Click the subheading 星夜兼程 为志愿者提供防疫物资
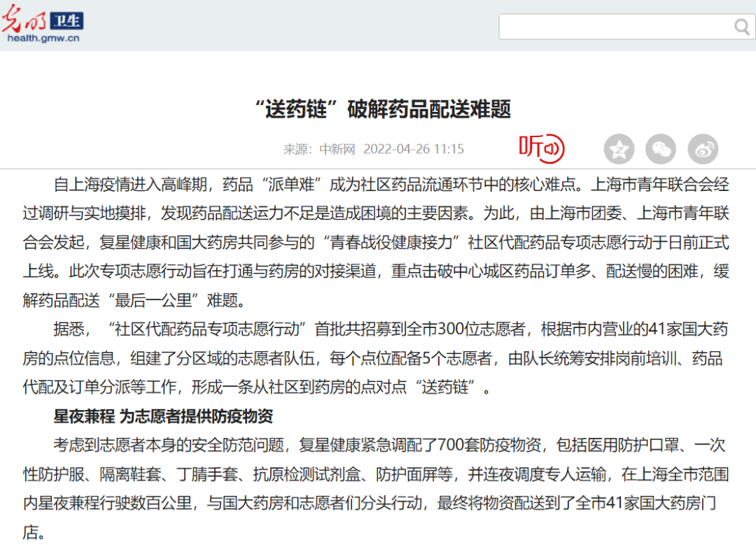 click(163, 416)
